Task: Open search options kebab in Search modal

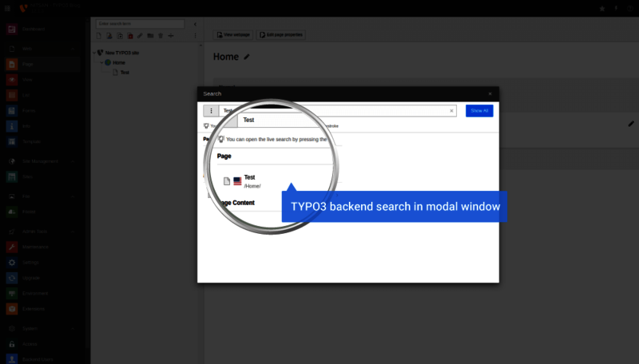Action: (x=211, y=111)
